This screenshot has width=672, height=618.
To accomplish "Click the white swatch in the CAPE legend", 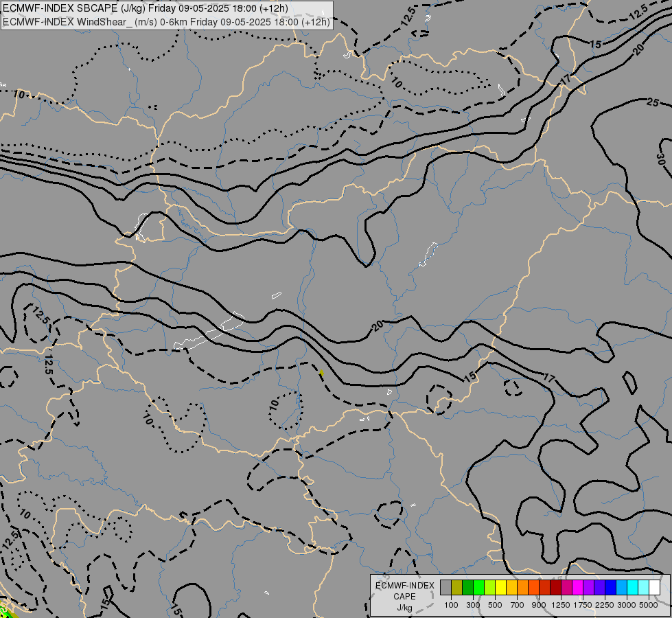I will tap(654, 588).
